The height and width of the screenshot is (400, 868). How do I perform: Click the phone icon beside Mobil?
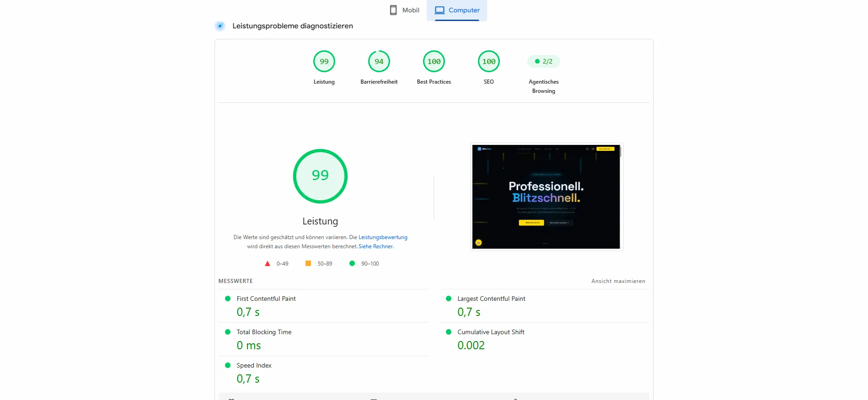(393, 10)
